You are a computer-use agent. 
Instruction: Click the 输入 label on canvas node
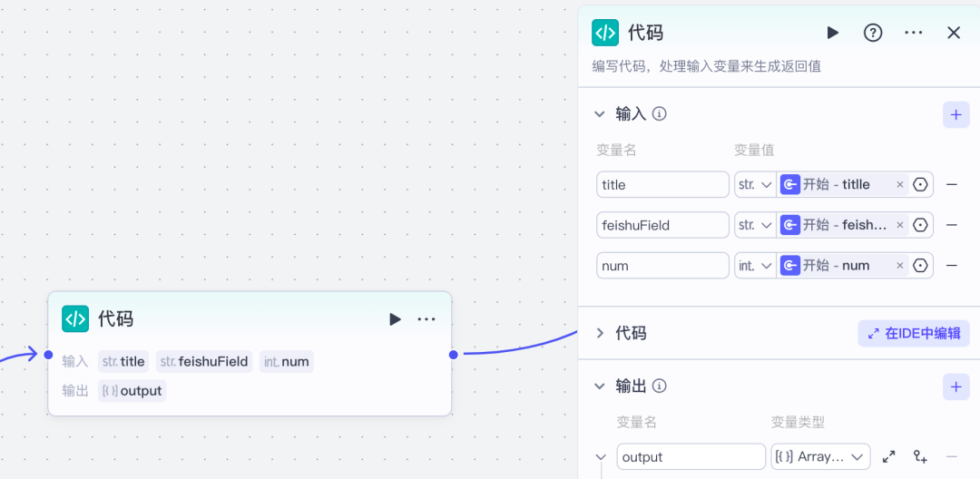click(74, 362)
